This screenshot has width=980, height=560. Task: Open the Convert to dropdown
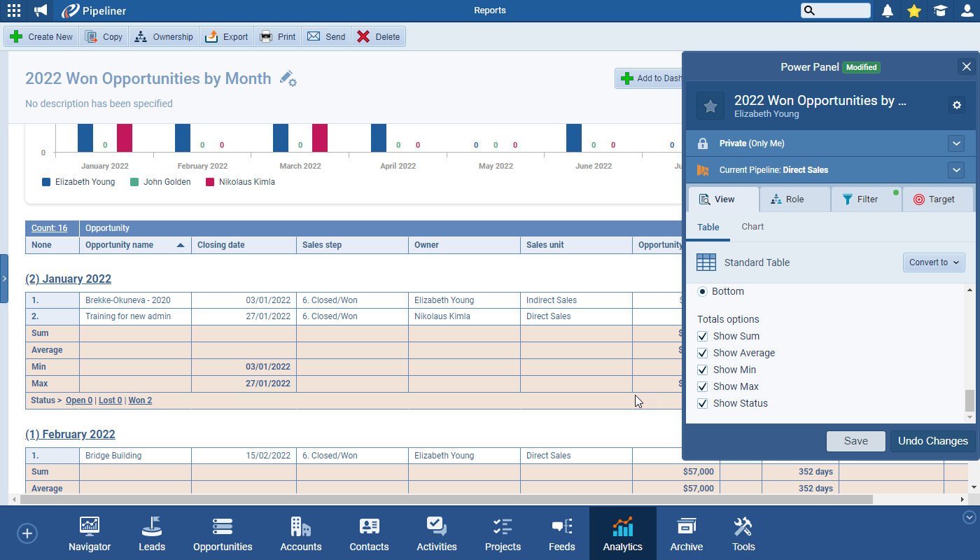coord(934,262)
